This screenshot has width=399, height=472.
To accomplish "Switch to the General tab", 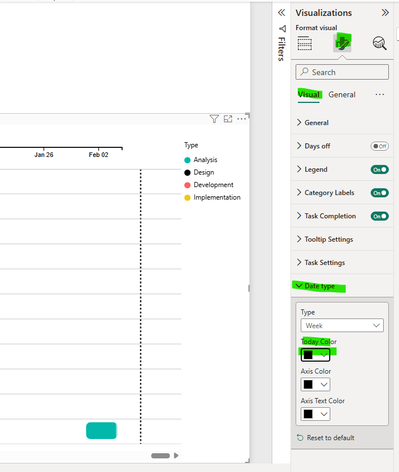I will coord(342,95).
